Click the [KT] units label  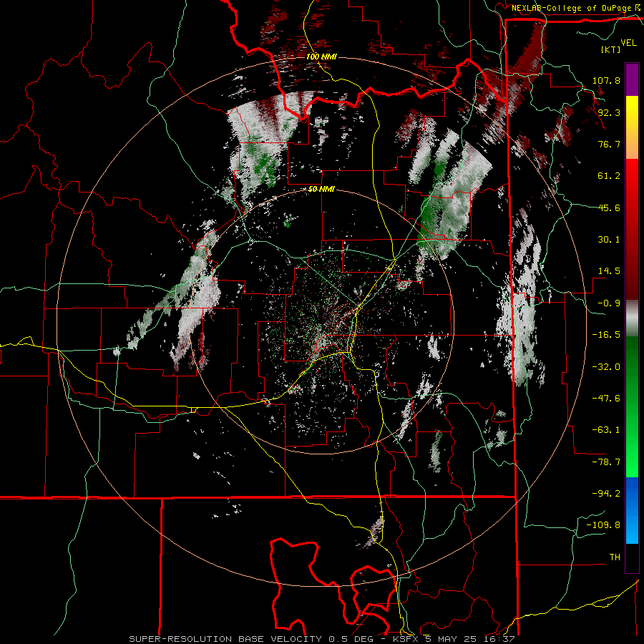(x=610, y=49)
